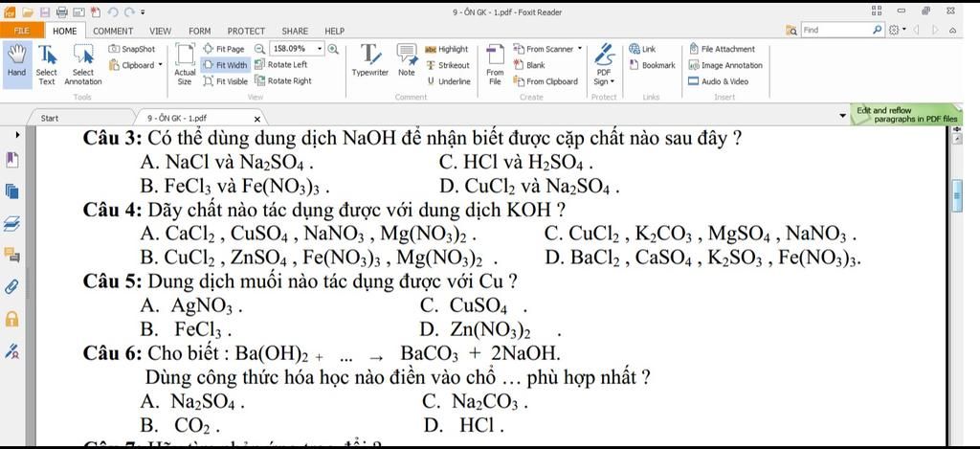
Task: Expand the left navigation panel arrow
Action: coord(17,134)
